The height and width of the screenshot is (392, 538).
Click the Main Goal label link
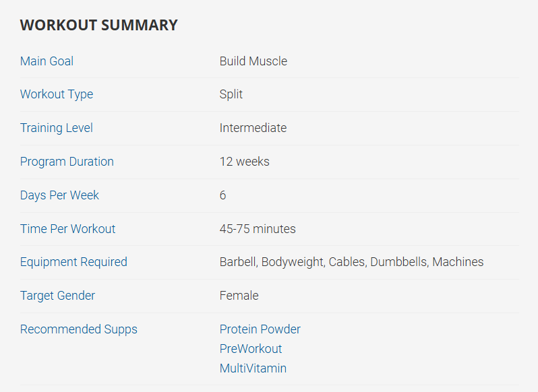coord(47,61)
